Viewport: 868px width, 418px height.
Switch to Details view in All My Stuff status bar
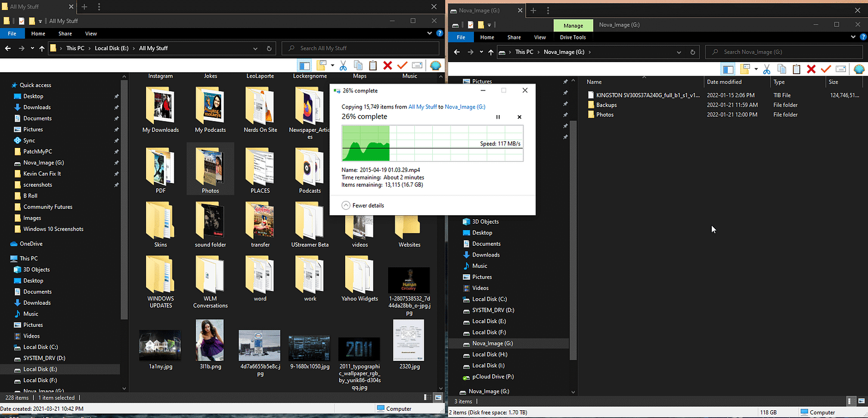[x=427, y=397]
